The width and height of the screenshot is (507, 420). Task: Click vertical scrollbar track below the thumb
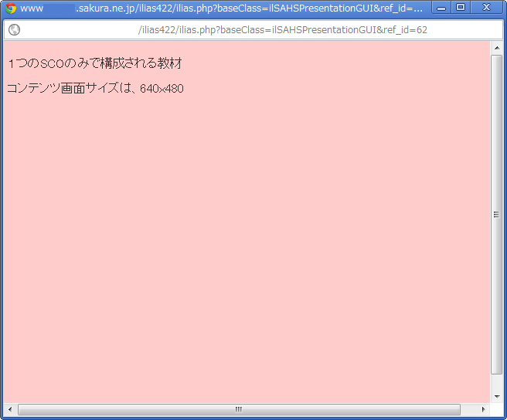point(496,381)
